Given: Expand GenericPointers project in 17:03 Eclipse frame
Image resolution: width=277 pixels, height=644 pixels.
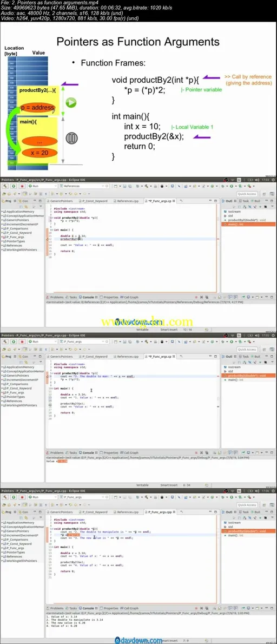Looking at the screenshot, I should click(x=2, y=220).
